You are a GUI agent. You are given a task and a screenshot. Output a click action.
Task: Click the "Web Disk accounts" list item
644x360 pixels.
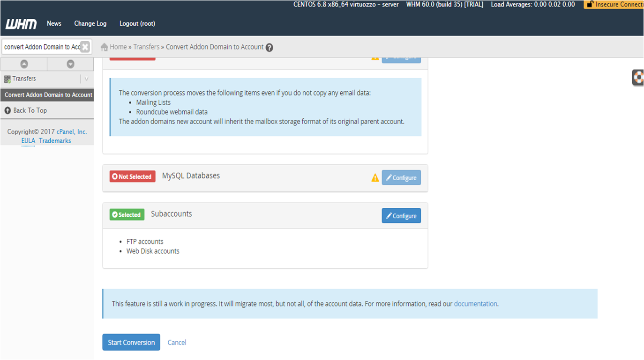pyautogui.click(x=153, y=251)
